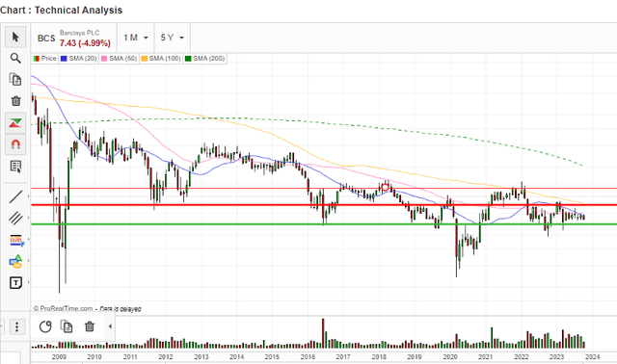The width and height of the screenshot is (617, 364).
Task: Toggle the red-green arrows trading icon
Action: click(x=15, y=123)
